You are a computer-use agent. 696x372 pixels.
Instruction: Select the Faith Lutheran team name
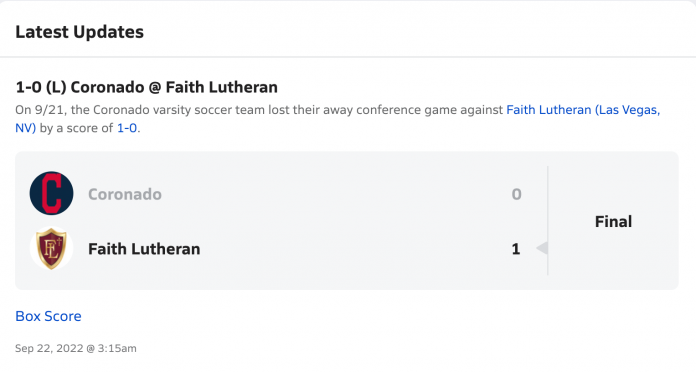pyautogui.click(x=144, y=249)
